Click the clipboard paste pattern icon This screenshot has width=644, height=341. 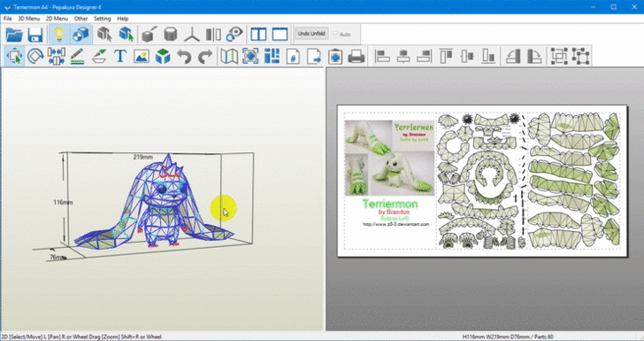click(335, 57)
